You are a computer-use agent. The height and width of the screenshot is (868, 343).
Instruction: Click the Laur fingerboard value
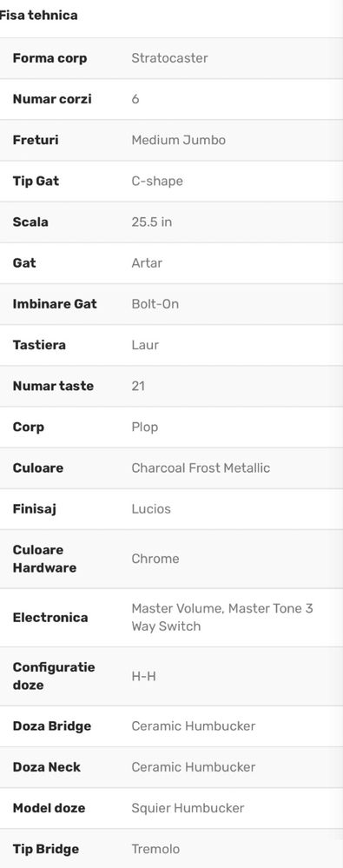pos(146,345)
